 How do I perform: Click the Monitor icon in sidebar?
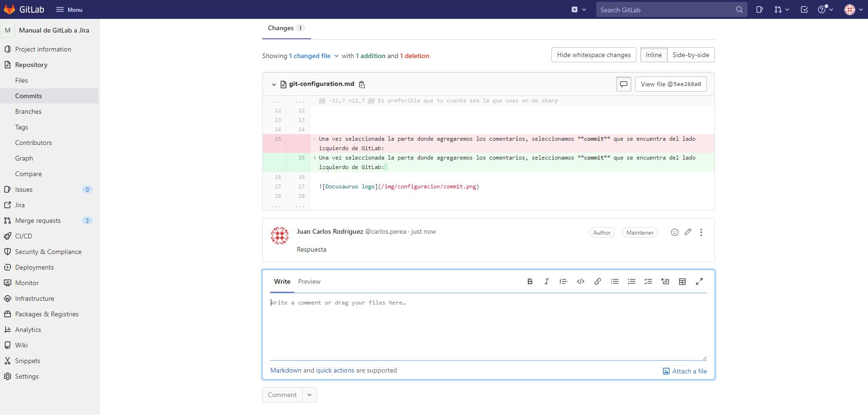(8, 283)
